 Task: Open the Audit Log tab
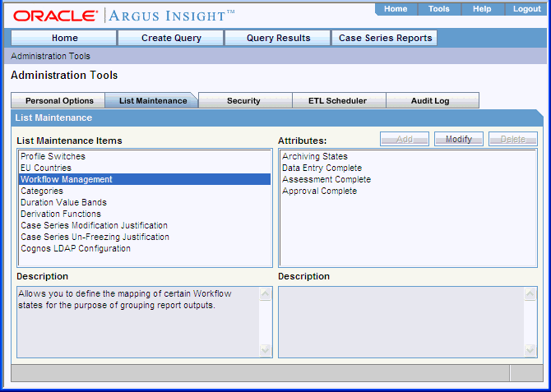pos(433,100)
